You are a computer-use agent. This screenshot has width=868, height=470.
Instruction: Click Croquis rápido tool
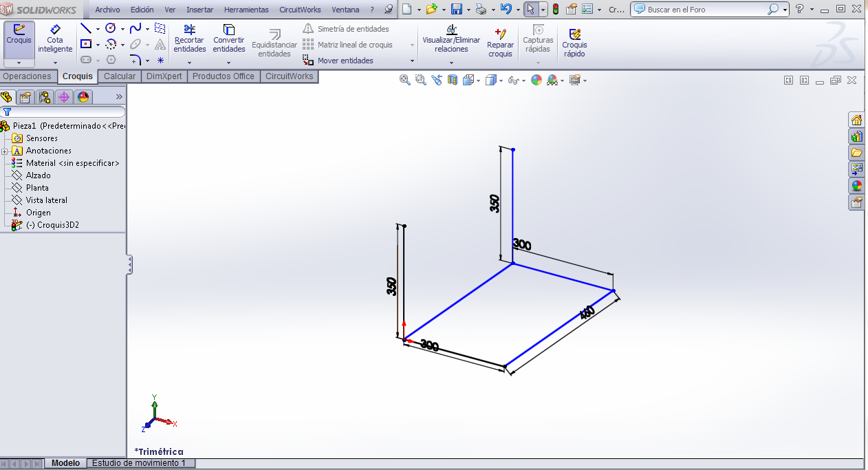coord(574,43)
